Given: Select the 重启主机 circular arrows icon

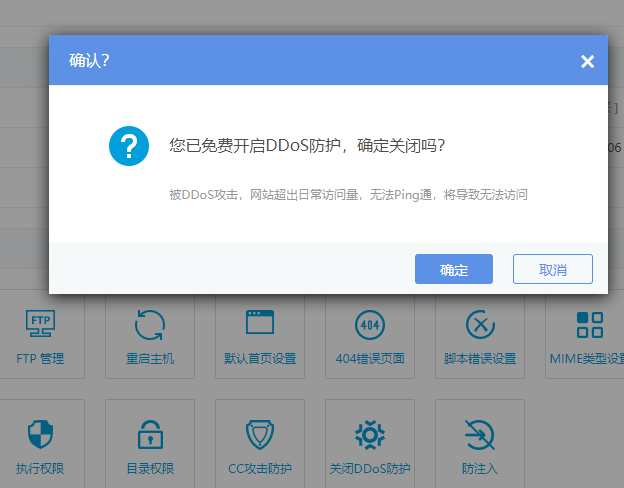Looking at the screenshot, I should point(150,323).
